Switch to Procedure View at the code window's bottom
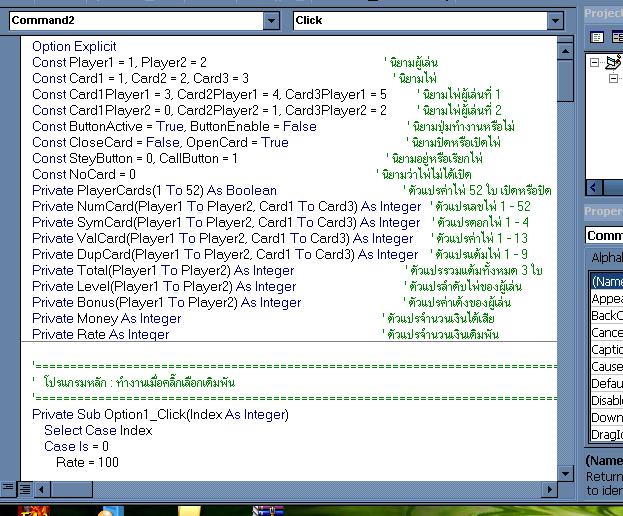 (x=8, y=488)
